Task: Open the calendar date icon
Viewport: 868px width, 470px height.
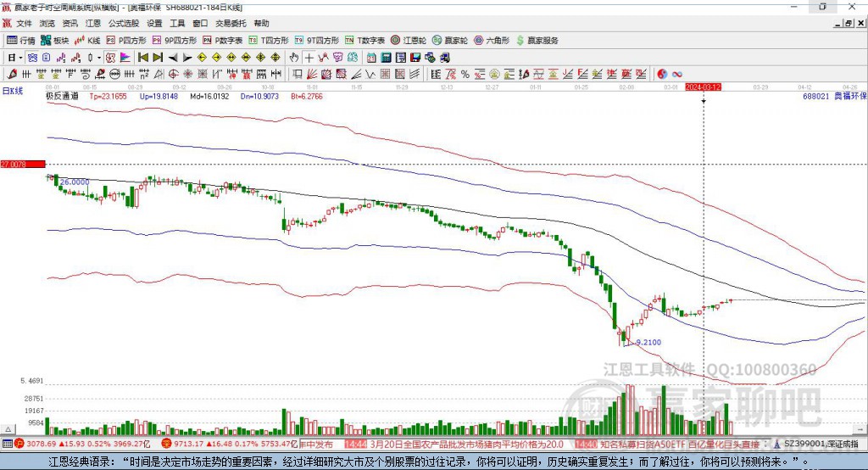Action: (x=371, y=58)
